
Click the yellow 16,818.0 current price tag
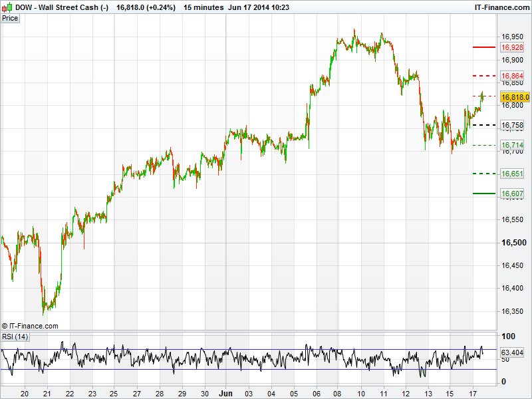(515, 97)
